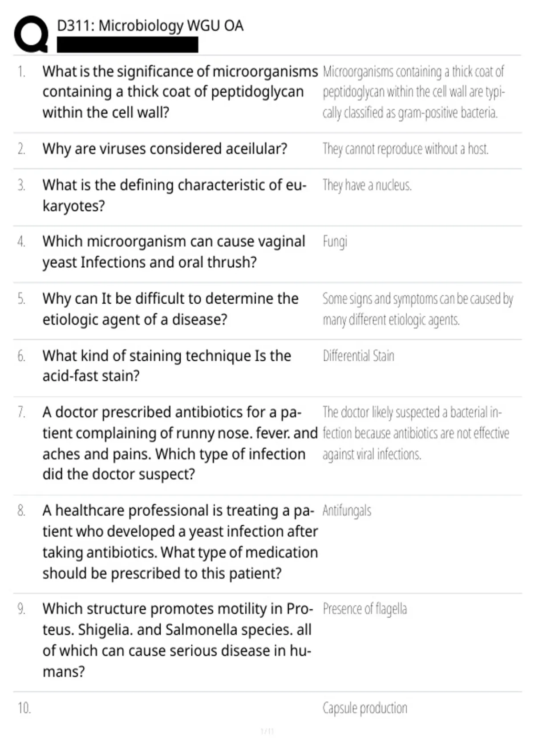
Task: Select question 6 about acid-fast stain technique
Action: coord(167,366)
